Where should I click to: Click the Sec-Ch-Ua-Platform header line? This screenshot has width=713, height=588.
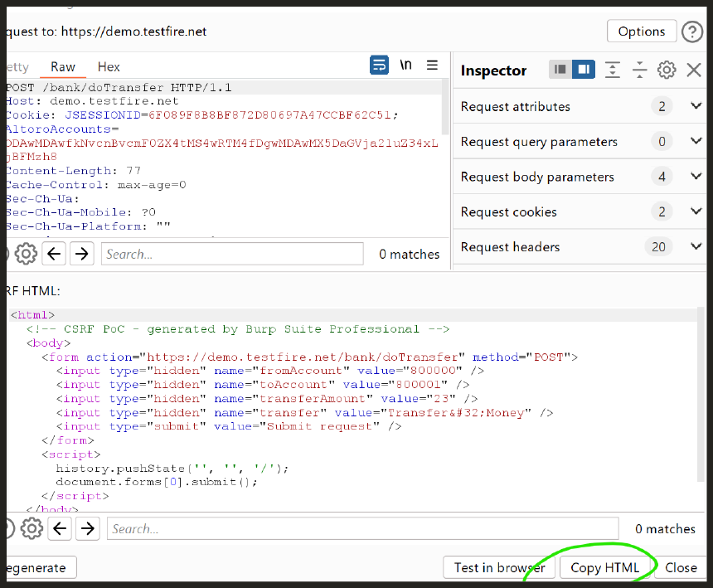pyautogui.click(x=89, y=226)
